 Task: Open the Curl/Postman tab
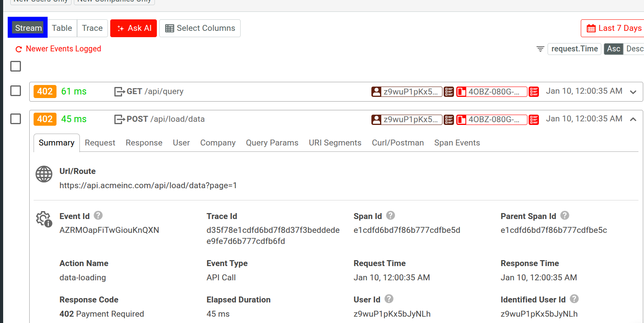[x=398, y=143]
